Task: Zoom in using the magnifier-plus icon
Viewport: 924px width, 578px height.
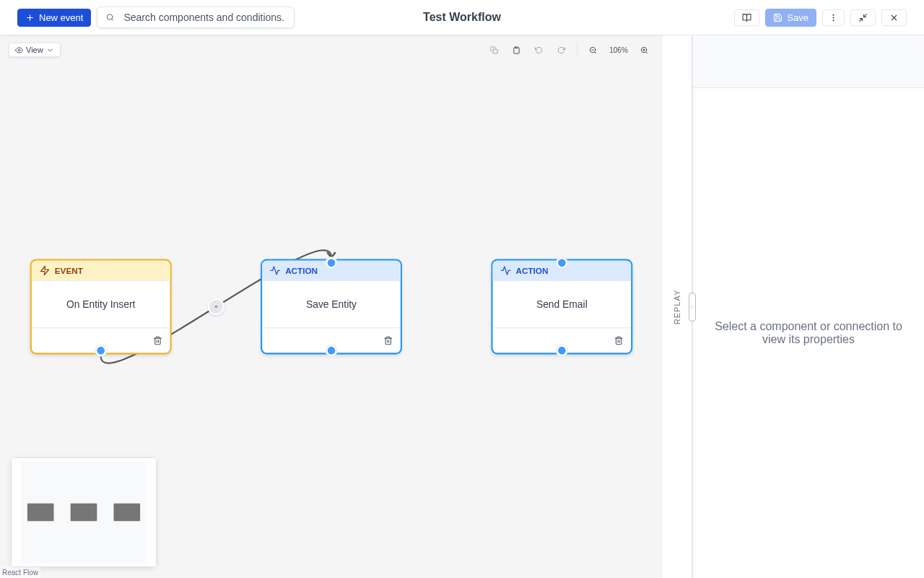Action: coord(644,50)
